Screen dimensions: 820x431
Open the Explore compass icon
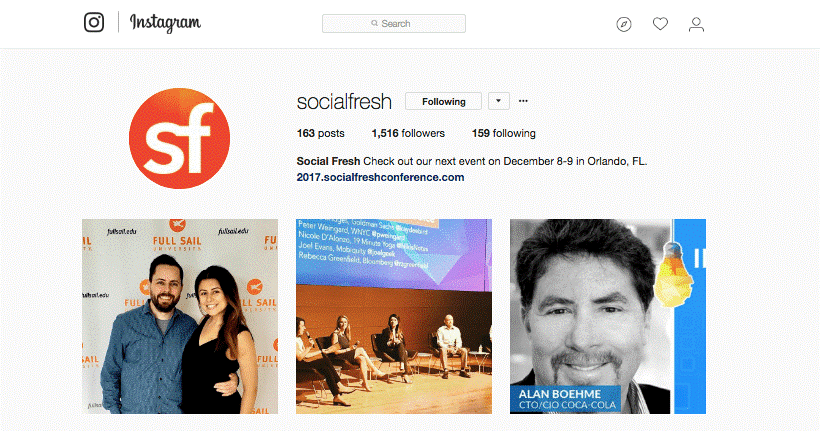click(x=624, y=24)
